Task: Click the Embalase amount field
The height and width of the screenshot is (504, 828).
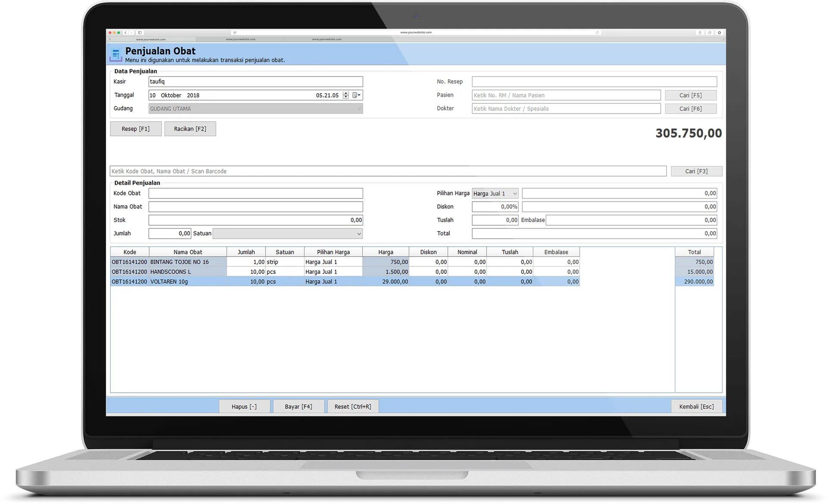Action: (x=631, y=220)
